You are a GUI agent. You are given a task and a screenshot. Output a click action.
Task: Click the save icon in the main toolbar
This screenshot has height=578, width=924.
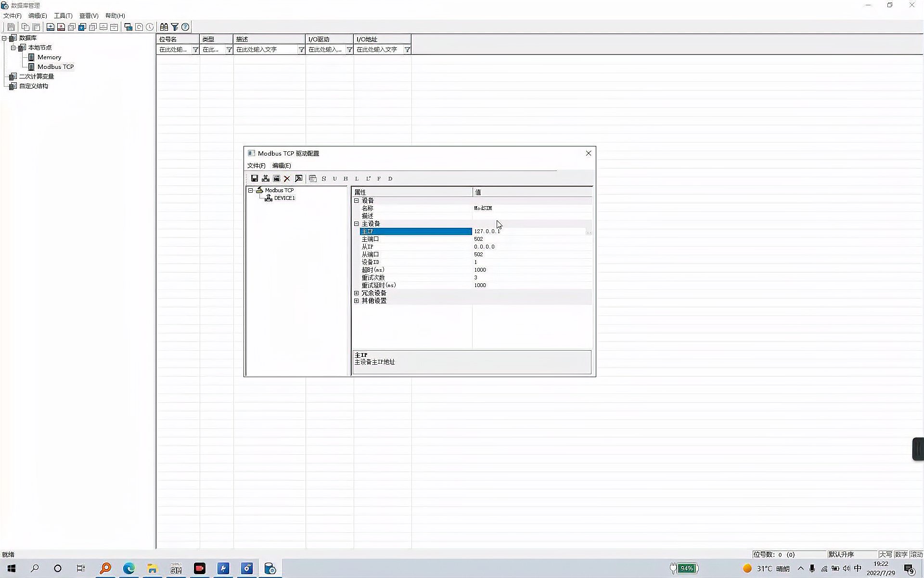pos(11,27)
